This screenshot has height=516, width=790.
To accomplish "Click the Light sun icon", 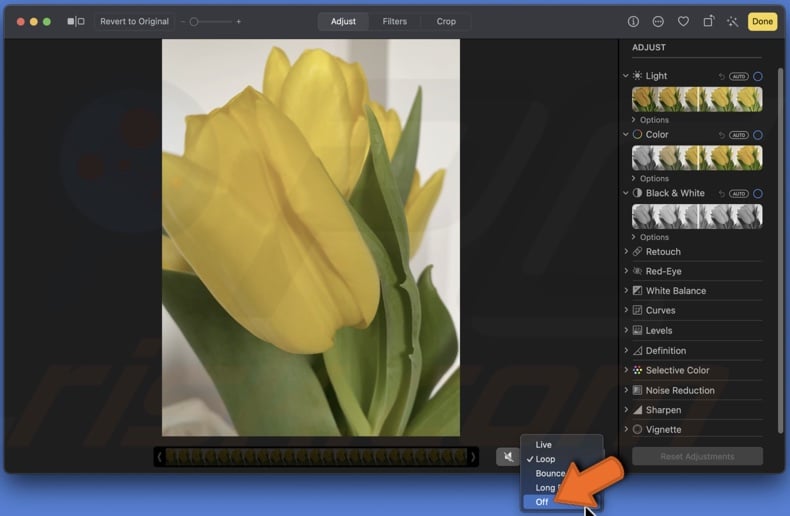I will (x=637, y=76).
